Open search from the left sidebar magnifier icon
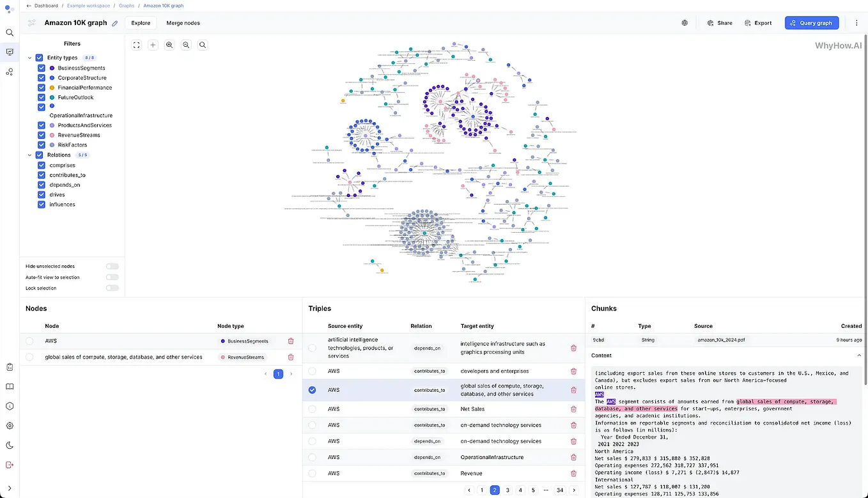The width and height of the screenshot is (868, 498). (9, 31)
